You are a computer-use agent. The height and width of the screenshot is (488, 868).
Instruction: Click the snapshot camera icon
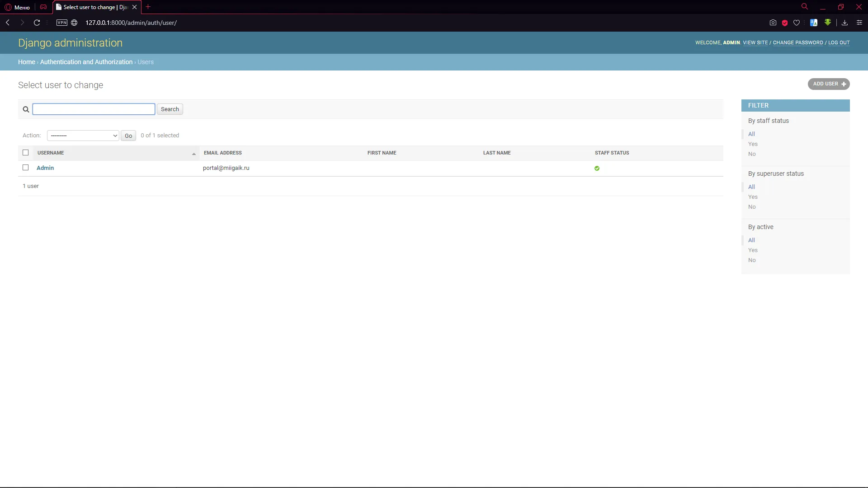click(773, 23)
